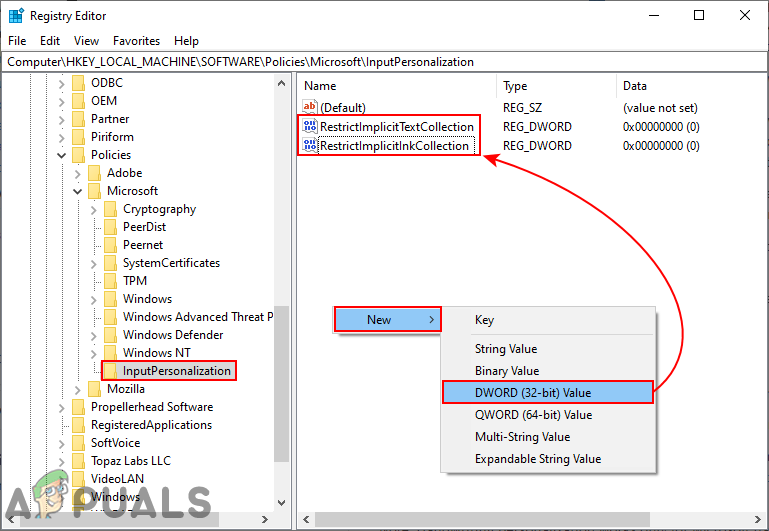
Task: Select the VideoLAN registry key
Action: click(118, 479)
